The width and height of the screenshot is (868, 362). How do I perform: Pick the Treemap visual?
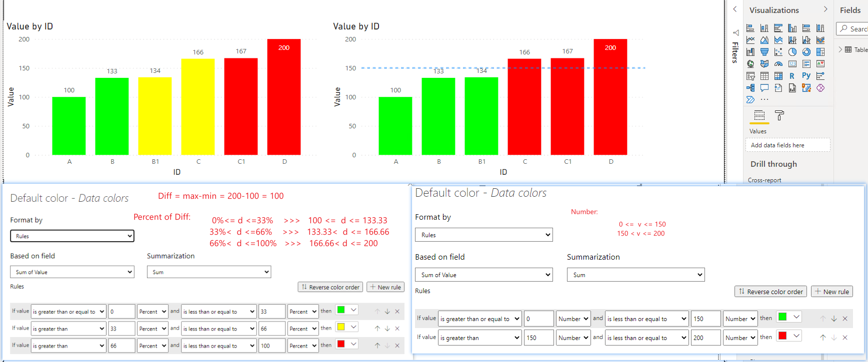click(820, 52)
